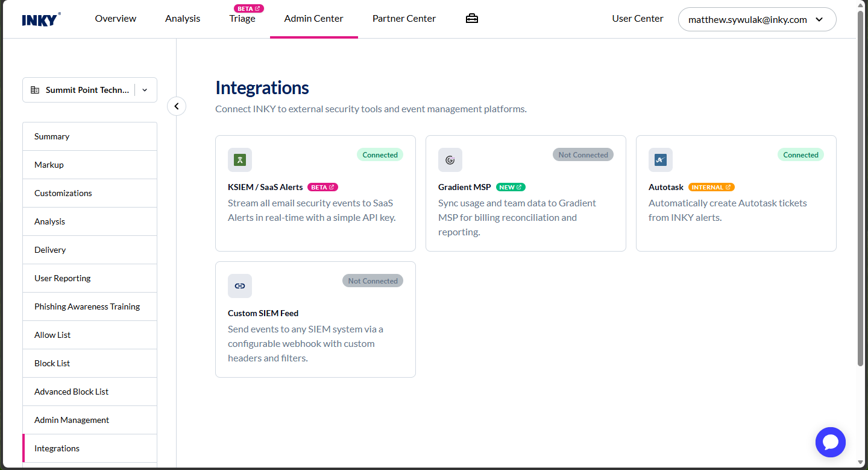Viewport: 868px width, 470px height.
Task: Select Integrations in the sidebar
Action: pos(90,448)
